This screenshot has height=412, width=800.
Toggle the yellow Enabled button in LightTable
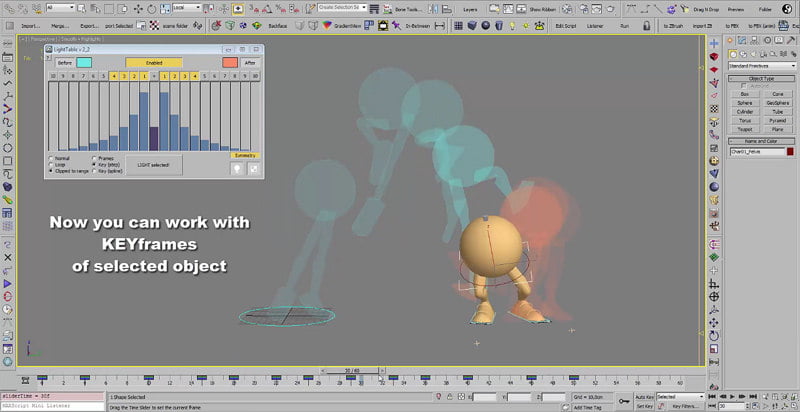153,62
